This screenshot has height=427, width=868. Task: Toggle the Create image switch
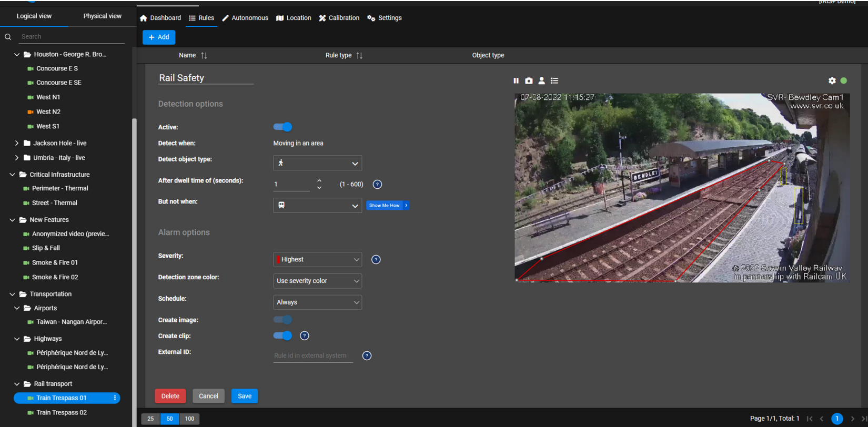tap(282, 320)
